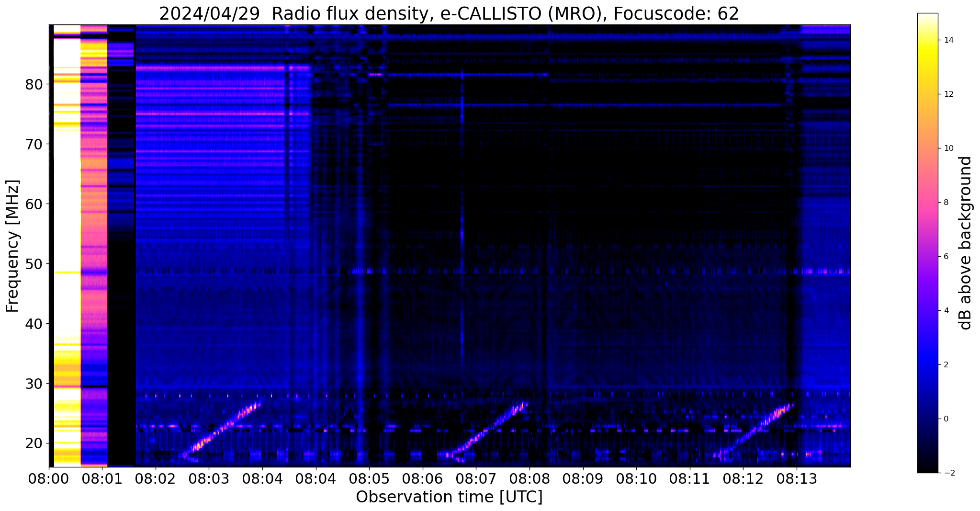Click the 08:06 time tick label
980x511 pixels.
(422, 478)
